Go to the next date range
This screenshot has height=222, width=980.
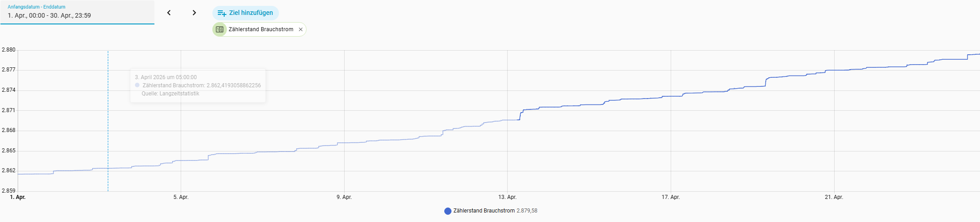click(x=194, y=13)
